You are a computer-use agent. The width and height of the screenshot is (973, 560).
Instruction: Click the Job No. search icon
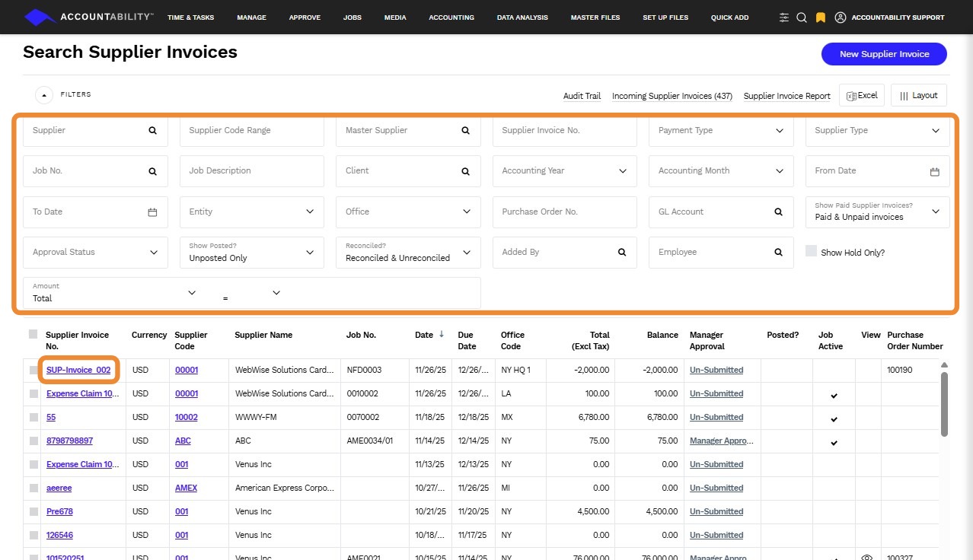(x=153, y=171)
